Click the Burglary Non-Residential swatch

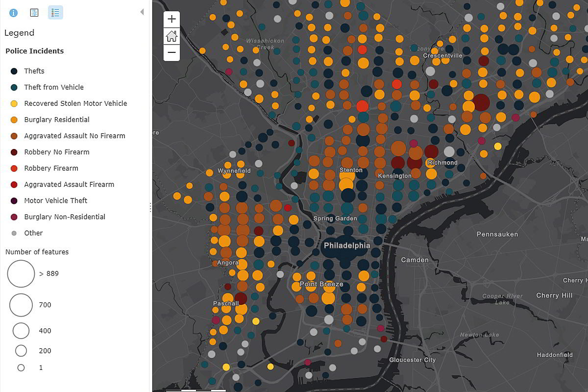[x=14, y=217]
